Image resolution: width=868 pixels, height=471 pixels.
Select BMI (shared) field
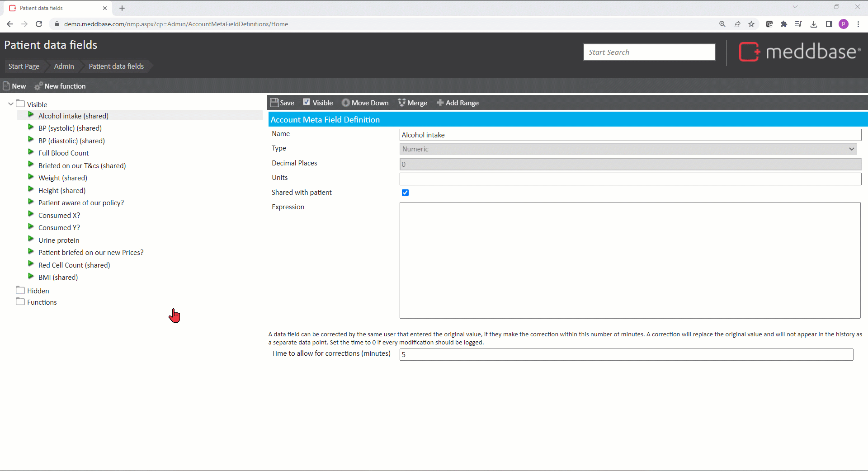[58, 278]
